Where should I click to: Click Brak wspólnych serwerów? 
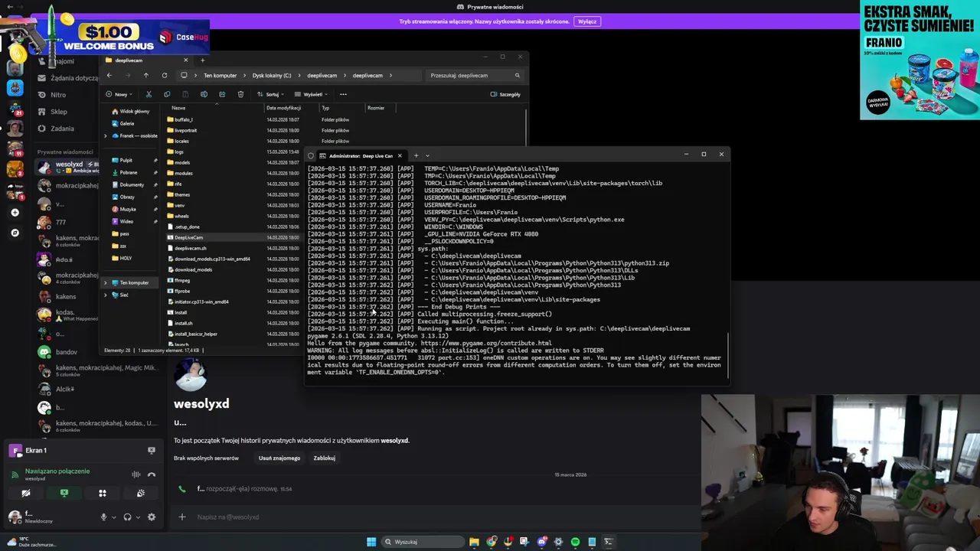coord(206,458)
